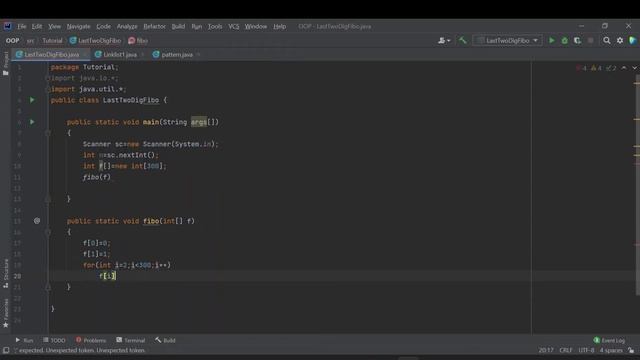Run with coverage shield icon
This screenshot has width=640, height=360.
pyautogui.click(x=577, y=41)
